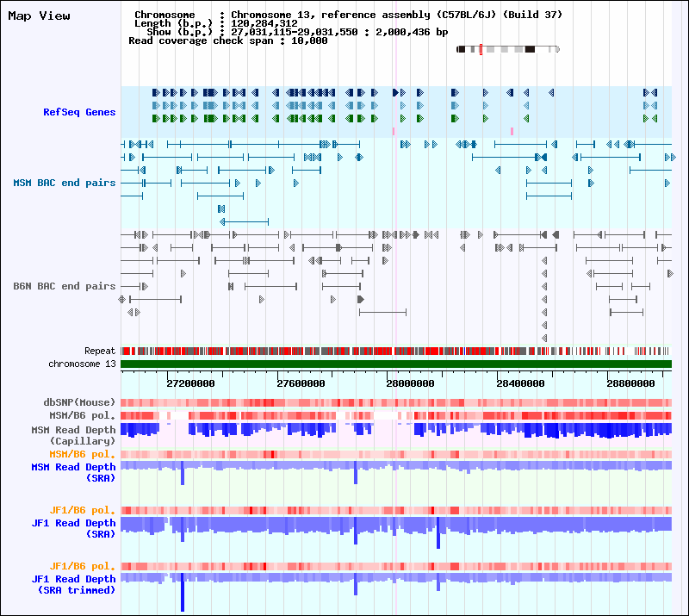Click the shown range 27,031,115-29,031,550 text

[x=295, y=32]
